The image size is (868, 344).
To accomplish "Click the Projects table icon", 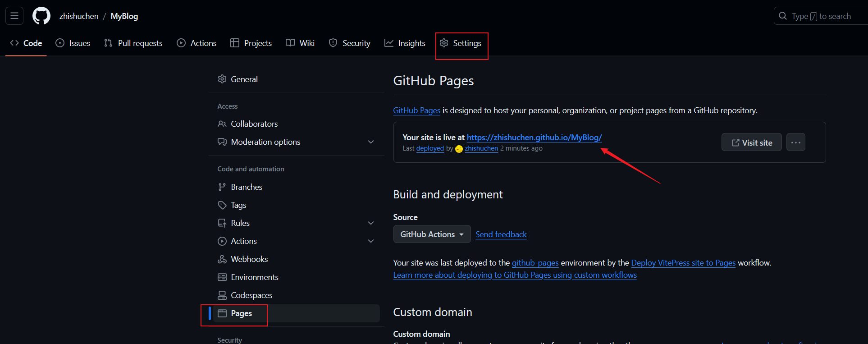I will [235, 43].
